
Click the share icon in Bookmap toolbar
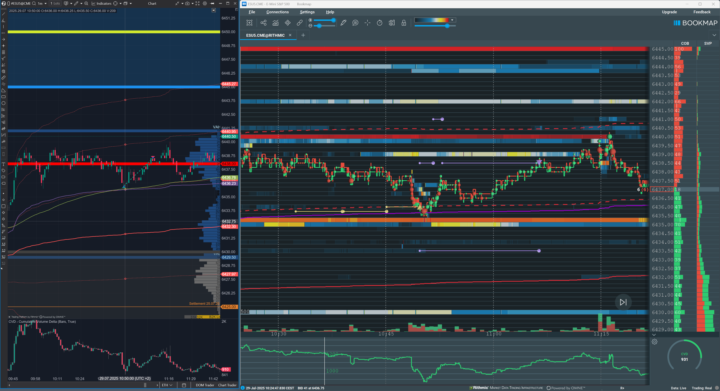pyautogui.click(x=263, y=22)
